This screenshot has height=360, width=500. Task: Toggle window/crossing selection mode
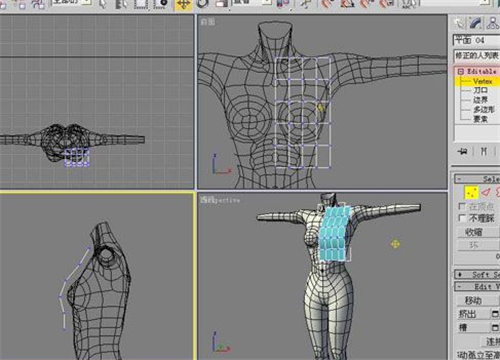coord(161,4)
